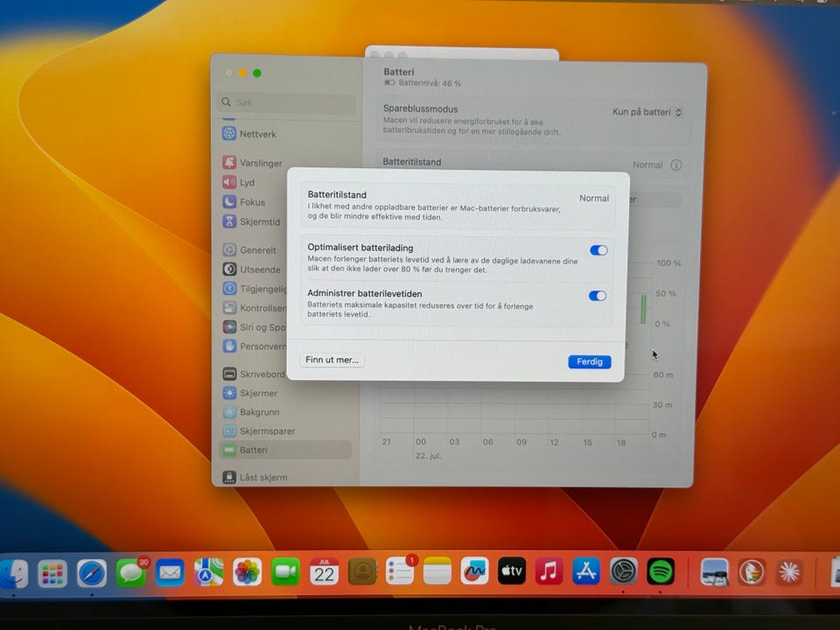Click Batteritilstand info icon
The image size is (840, 630).
tap(676, 165)
